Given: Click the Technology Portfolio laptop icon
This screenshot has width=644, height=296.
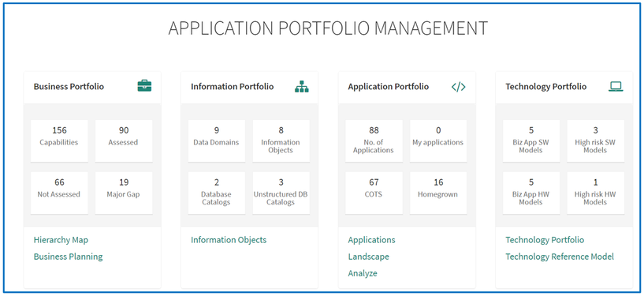Looking at the screenshot, I should tap(616, 86).
